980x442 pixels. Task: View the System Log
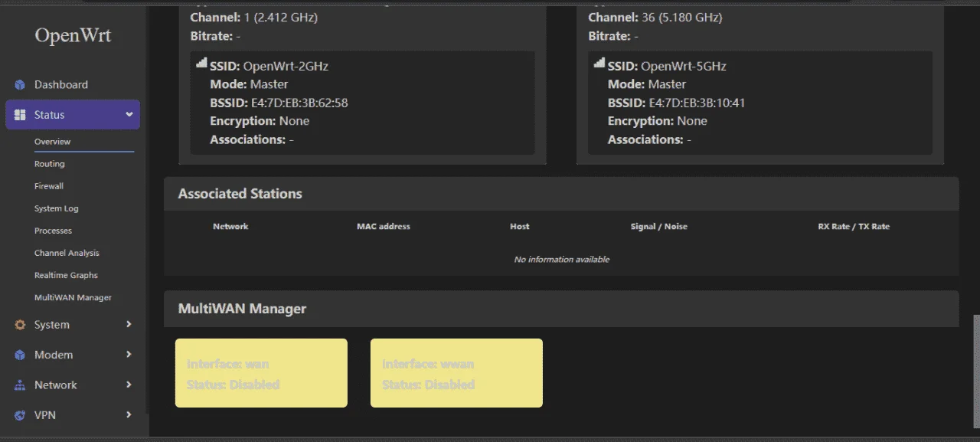click(x=56, y=208)
